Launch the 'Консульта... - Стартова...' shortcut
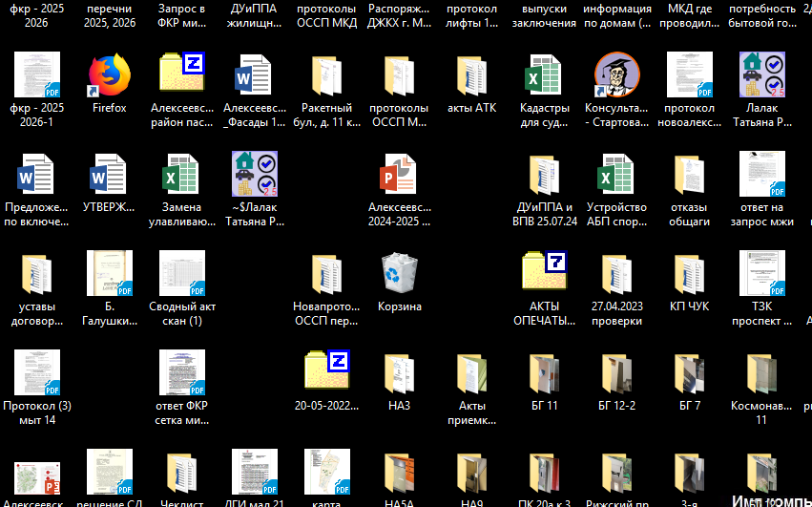Viewport: 812px width, 507px height. point(616,75)
